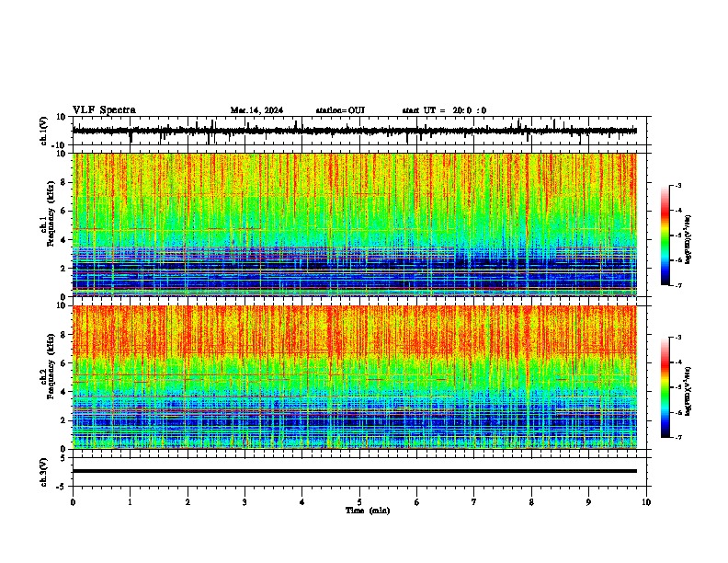The height and width of the screenshot is (563, 728).
Task: Click the 'ch.1(V)' waveform axis label
Action: coord(44,131)
